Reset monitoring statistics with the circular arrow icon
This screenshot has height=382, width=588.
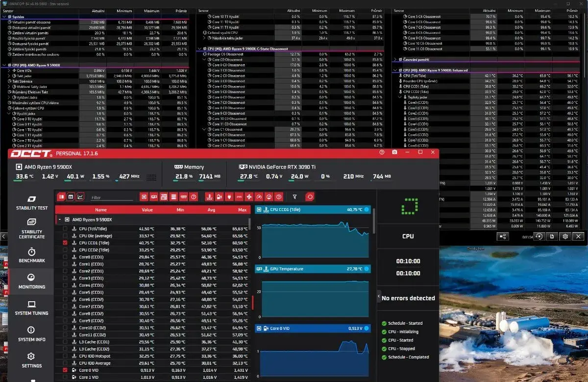310,197
